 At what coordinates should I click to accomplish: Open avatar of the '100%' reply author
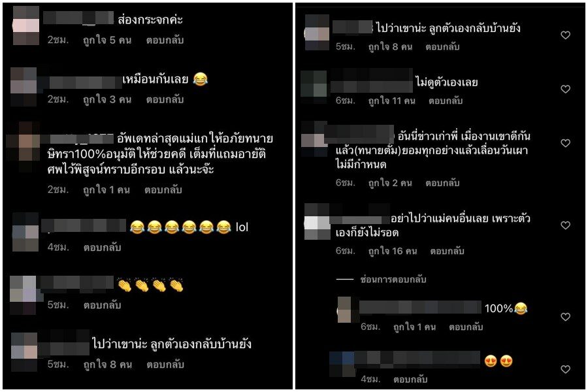[x=344, y=310]
